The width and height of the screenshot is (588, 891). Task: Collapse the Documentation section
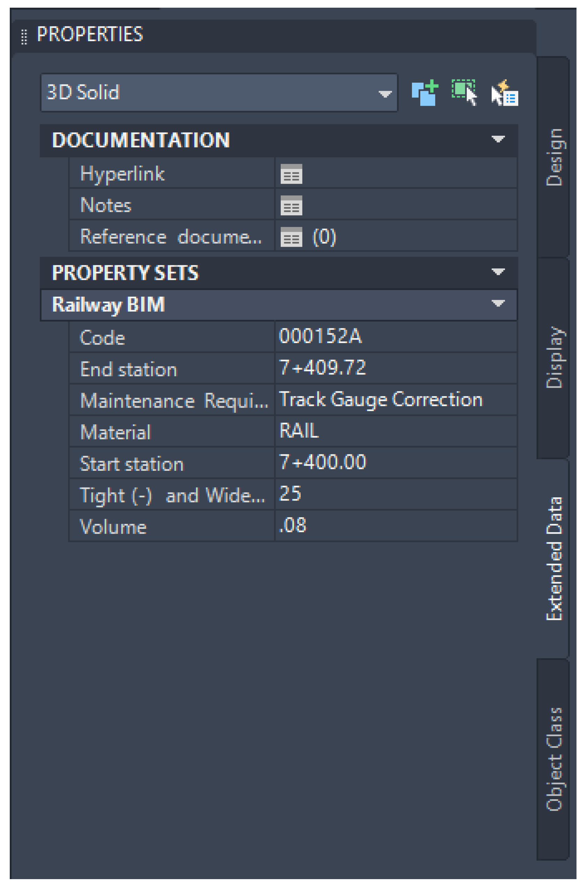pyautogui.click(x=498, y=140)
